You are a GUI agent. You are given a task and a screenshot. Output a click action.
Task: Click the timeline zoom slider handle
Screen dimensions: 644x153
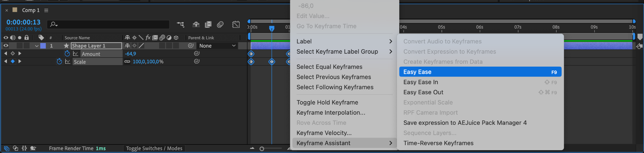(262, 149)
